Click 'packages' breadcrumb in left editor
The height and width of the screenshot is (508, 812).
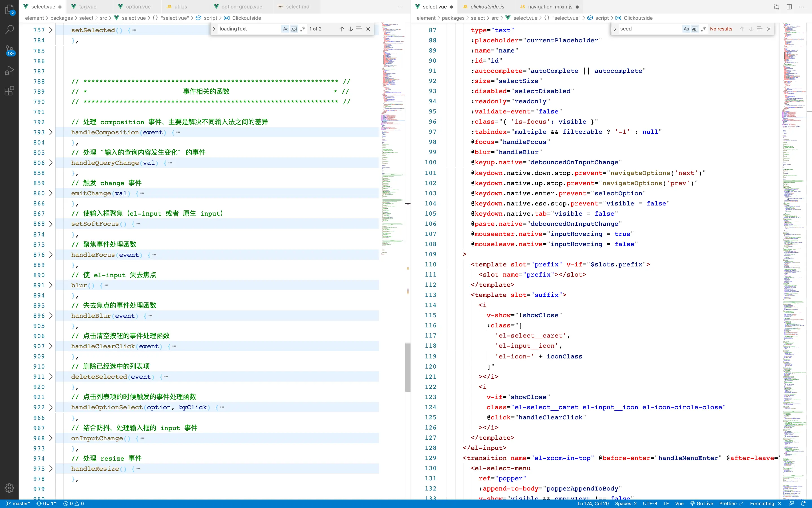pyautogui.click(x=61, y=18)
